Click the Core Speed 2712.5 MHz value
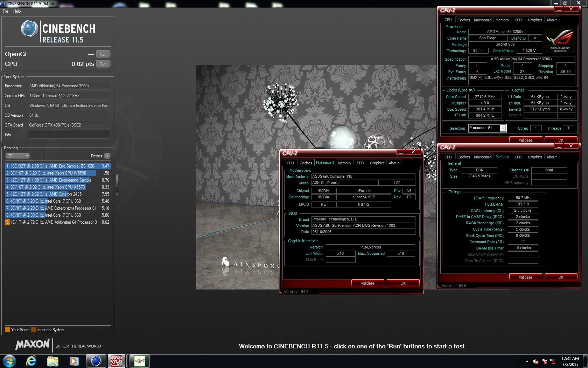The width and height of the screenshot is (588, 368). click(485, 97)
